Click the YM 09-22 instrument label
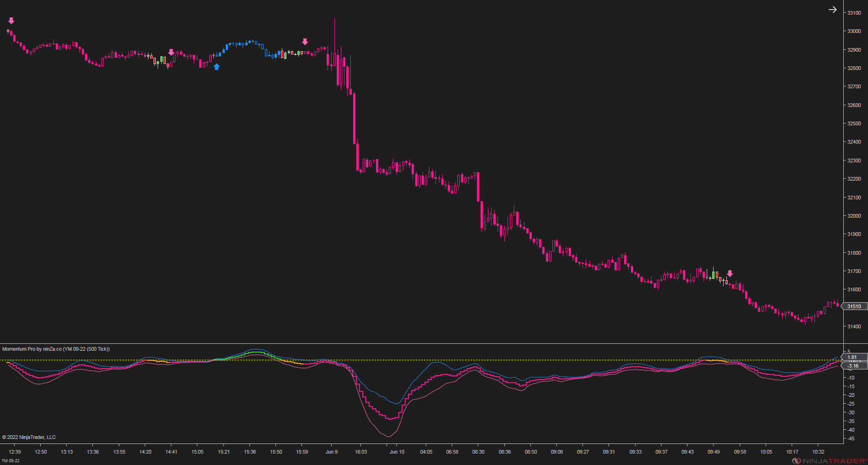The width and height of the screenshot is (868, 465). click(11, 461)
